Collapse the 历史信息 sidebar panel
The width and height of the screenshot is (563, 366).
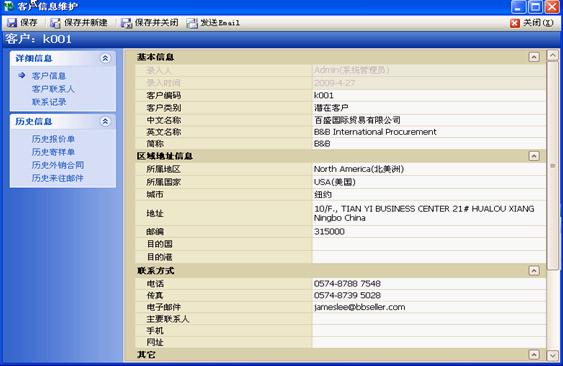coord(105,121)
